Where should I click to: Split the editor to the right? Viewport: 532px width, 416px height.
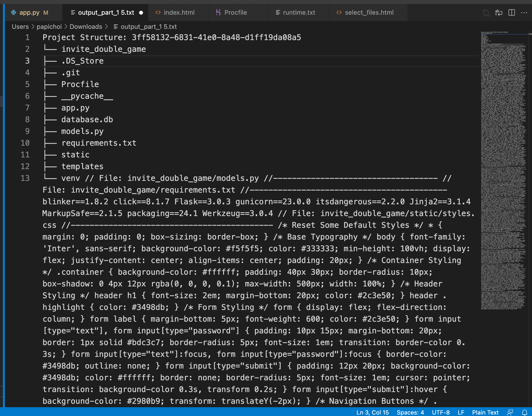511,12
